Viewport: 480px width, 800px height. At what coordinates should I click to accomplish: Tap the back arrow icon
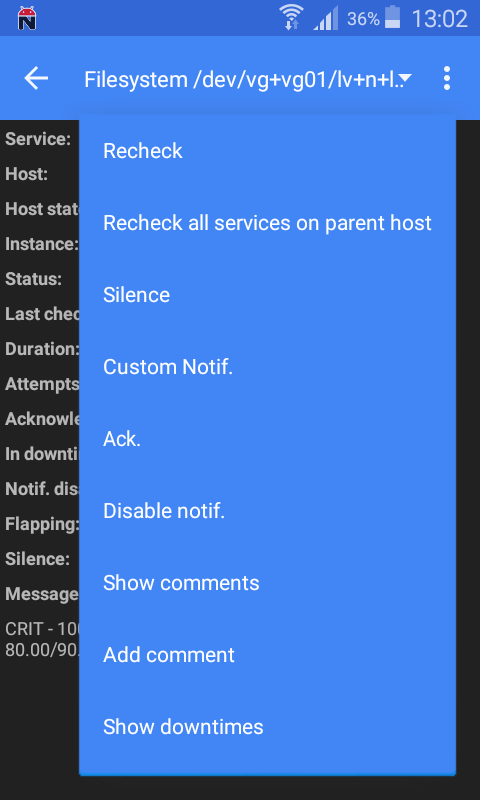[36, 79]
